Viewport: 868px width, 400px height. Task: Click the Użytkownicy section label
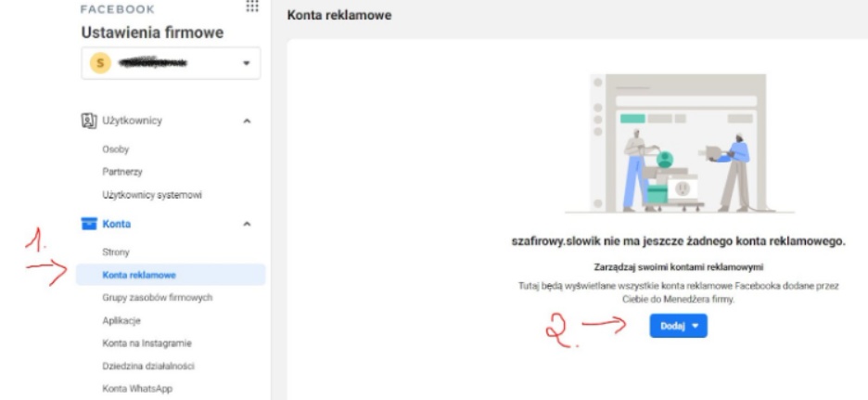[x=133, y=121]
